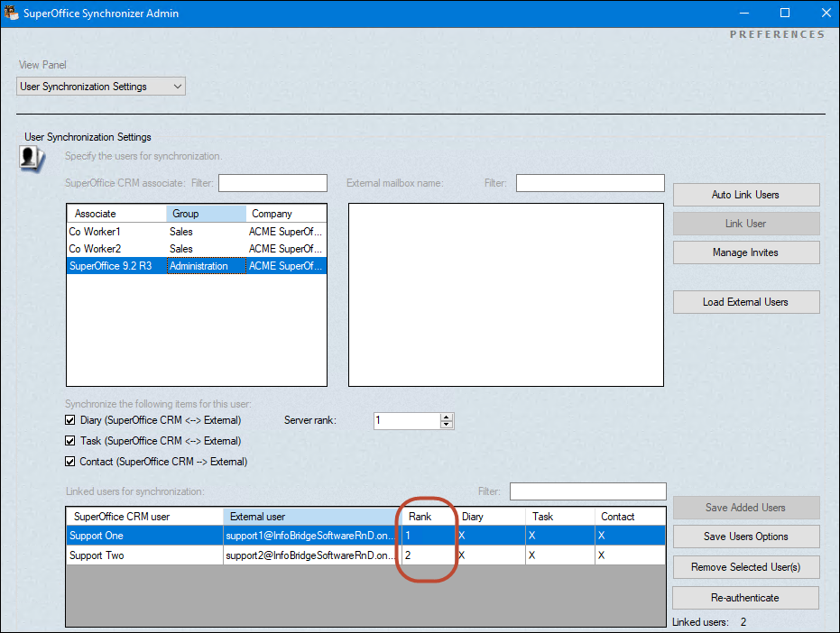Image resolution: width=840 pixels, height=633 pixels.
Task: Disable the Contact synchronization checkbox
Action: point(70,462)
